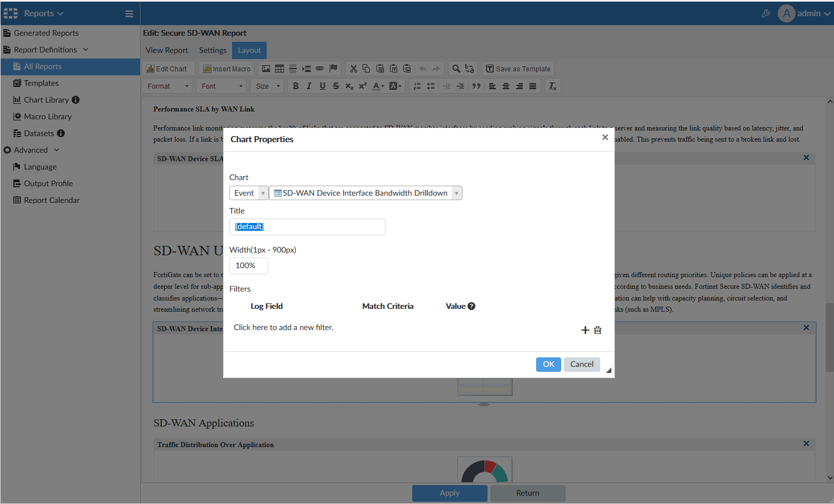Delete filter using the trash icon
Viewport: 834px width, 504px height.
[x=598, y=330]
